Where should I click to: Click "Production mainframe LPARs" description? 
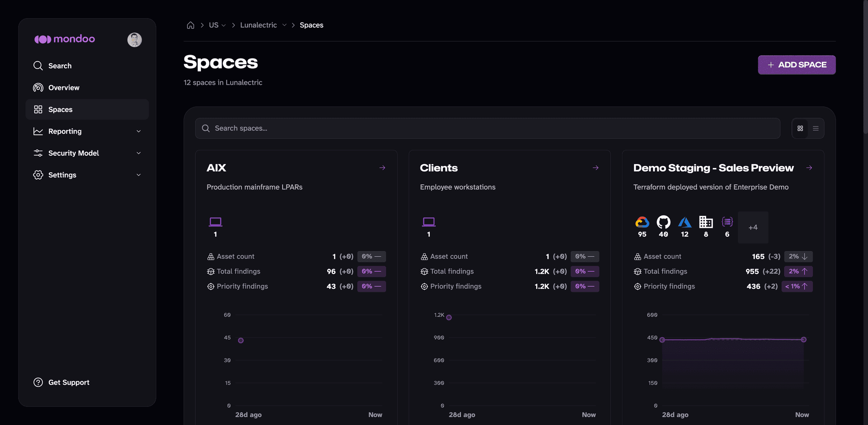tap(254, 187)
